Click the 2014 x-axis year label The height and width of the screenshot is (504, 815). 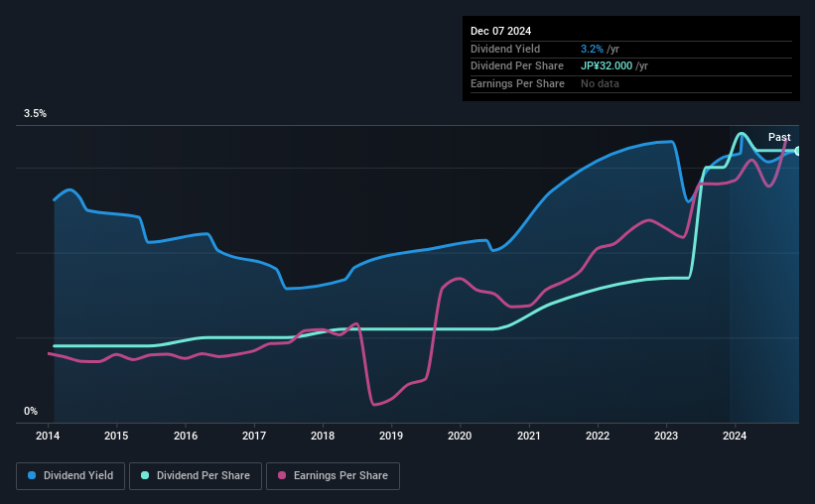tap(48, 436)
